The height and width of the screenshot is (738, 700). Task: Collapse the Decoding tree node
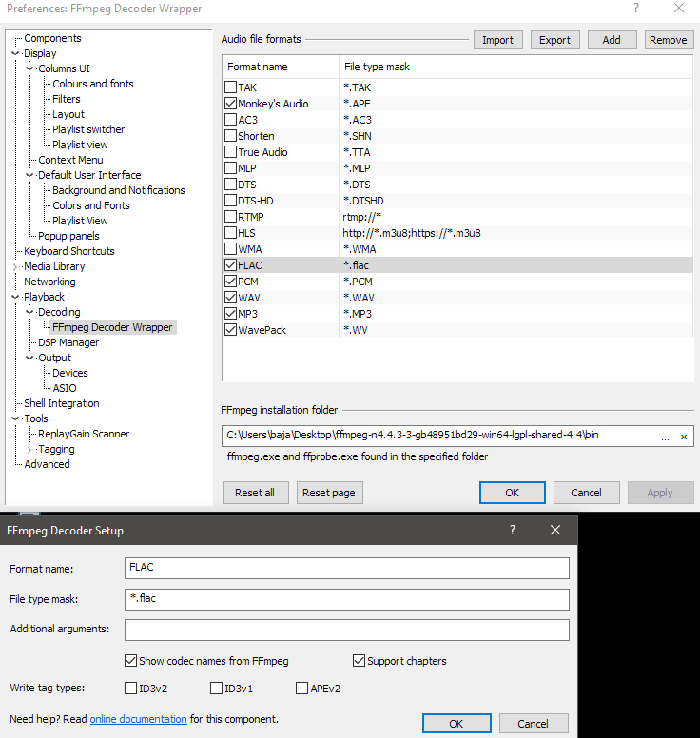(29, 312)
